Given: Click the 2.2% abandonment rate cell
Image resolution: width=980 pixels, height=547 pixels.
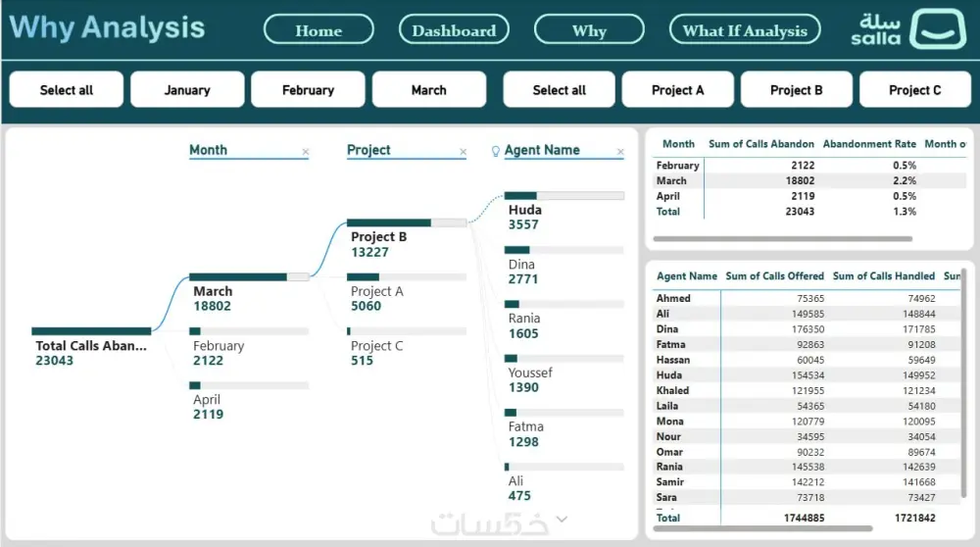Looking at the screenshot, I should [x=905, y=180].
